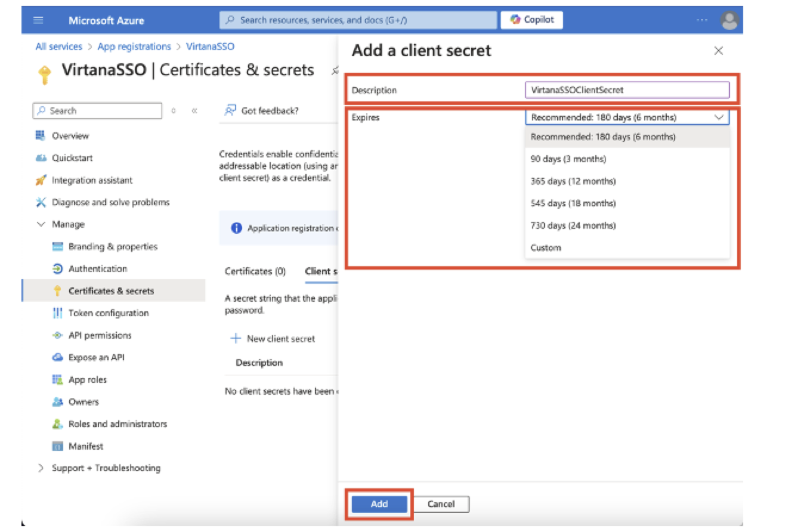The width and height of the screenshot is (804, 532).
Task: Switch to Certificates (0) tab
Action: pos(255,271)
